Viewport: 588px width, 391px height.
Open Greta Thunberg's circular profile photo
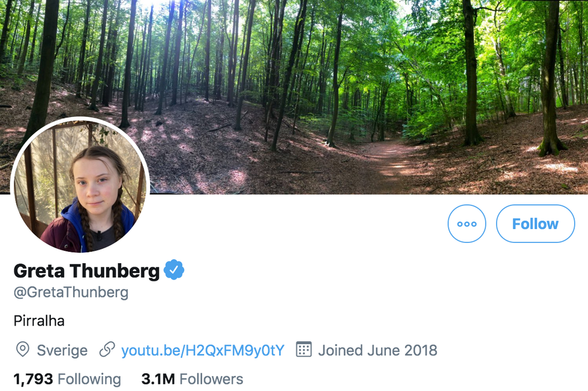[x=80, y=186]
